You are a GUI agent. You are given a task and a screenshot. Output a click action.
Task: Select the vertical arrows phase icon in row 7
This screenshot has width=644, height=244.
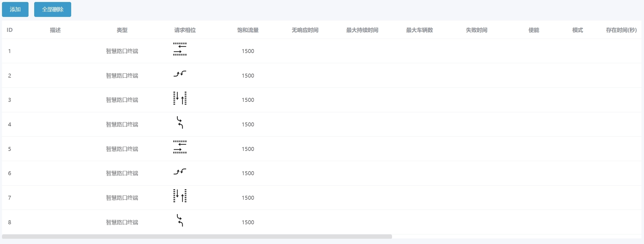tap(180, 196)
